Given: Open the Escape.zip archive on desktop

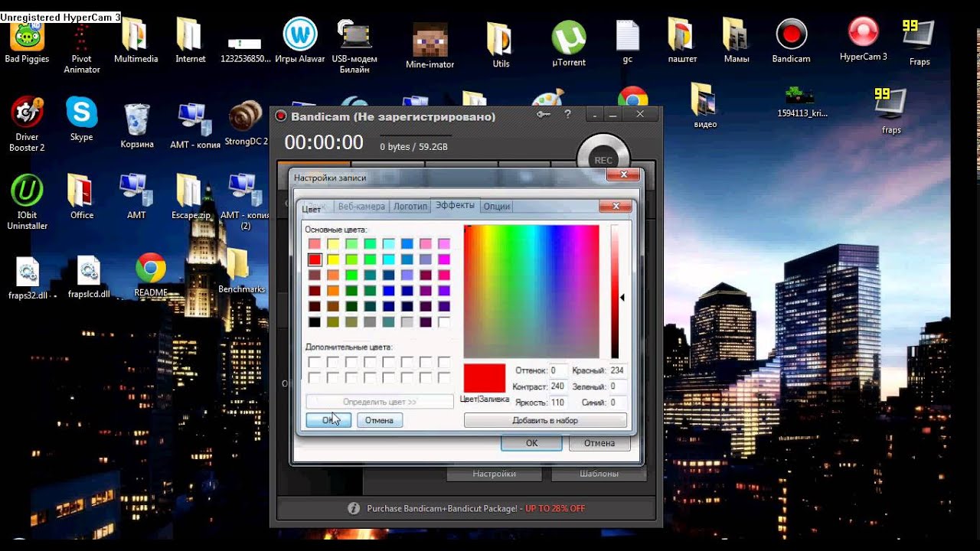Looking at the screenshot, I should coord(191,197).
